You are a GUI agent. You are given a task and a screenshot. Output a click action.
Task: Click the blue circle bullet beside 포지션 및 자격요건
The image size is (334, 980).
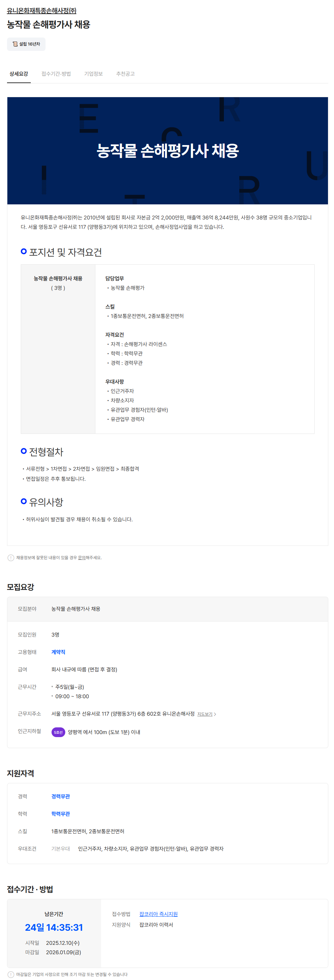pos(23,252)
